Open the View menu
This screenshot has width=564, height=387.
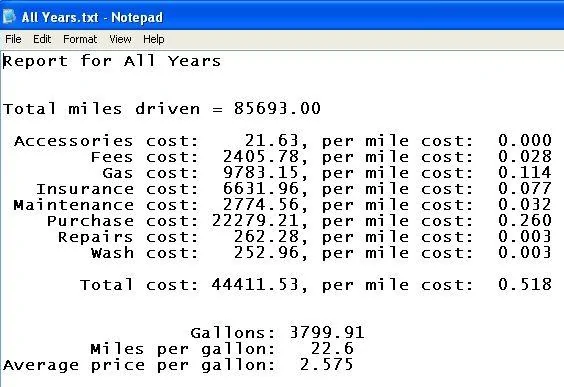click(x=120, y=39)
